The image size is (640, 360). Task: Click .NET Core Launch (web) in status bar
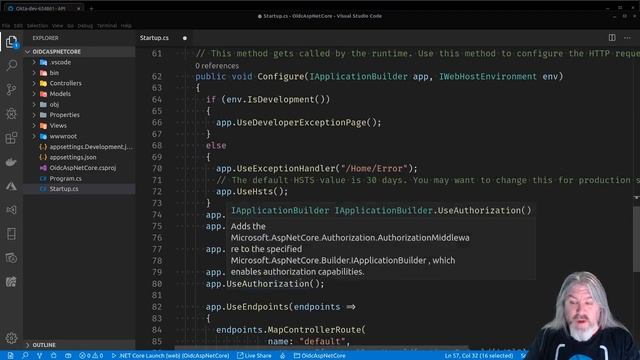tap(170, 356)
